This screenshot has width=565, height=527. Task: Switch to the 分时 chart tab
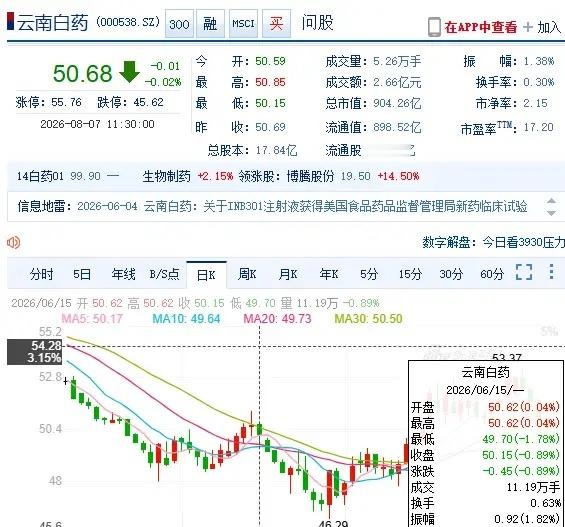click(x=41, y=274)
